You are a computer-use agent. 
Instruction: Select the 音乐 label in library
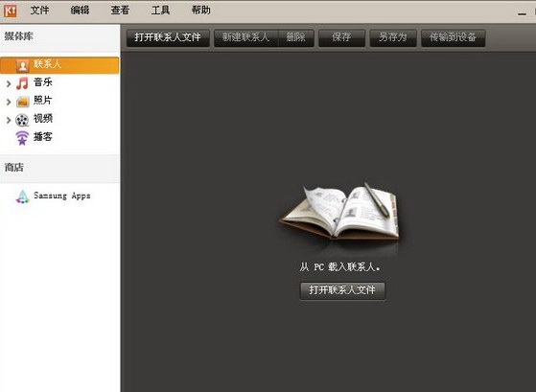43,82
